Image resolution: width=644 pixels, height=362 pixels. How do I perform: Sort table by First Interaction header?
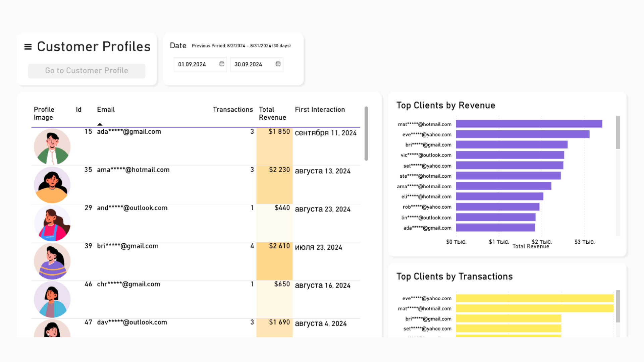coord(320,110)
